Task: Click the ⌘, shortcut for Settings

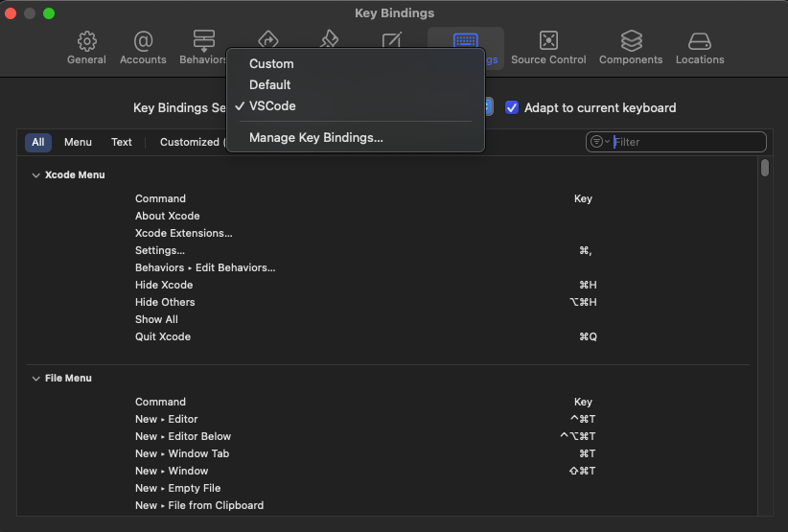Action: pyautogui.click(x=586, y=250)
